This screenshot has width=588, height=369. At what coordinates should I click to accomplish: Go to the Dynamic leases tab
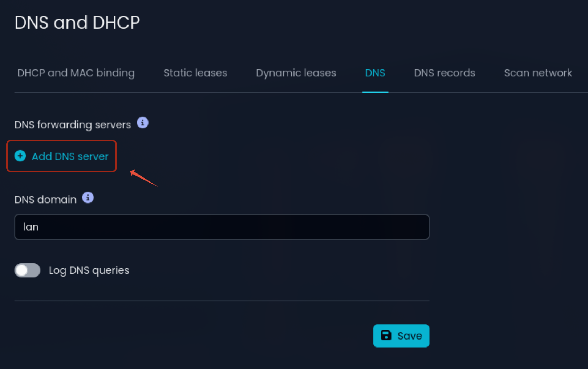[x=296, y=73]
